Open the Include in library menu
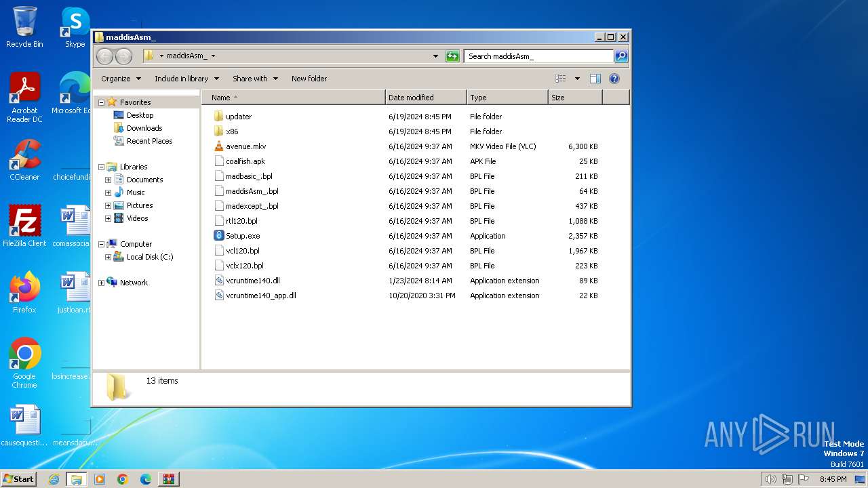Viewport: 868px width, 488px height. click(x=186, y=79)
